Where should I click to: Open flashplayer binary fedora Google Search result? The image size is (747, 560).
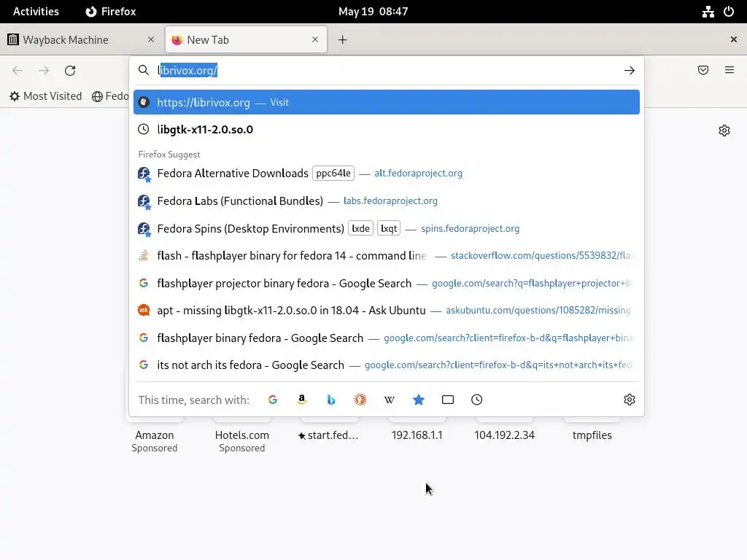(387, 338)
